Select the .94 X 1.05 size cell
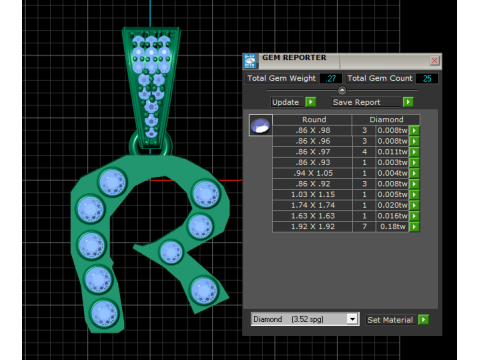480x360 pixels. tap(312, 173)
